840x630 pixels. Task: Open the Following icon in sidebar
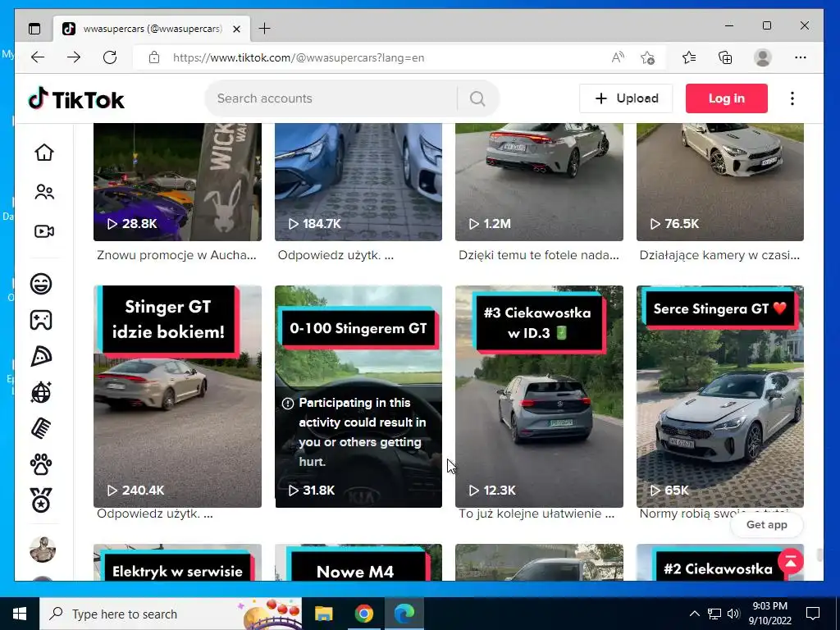[44, 192]
